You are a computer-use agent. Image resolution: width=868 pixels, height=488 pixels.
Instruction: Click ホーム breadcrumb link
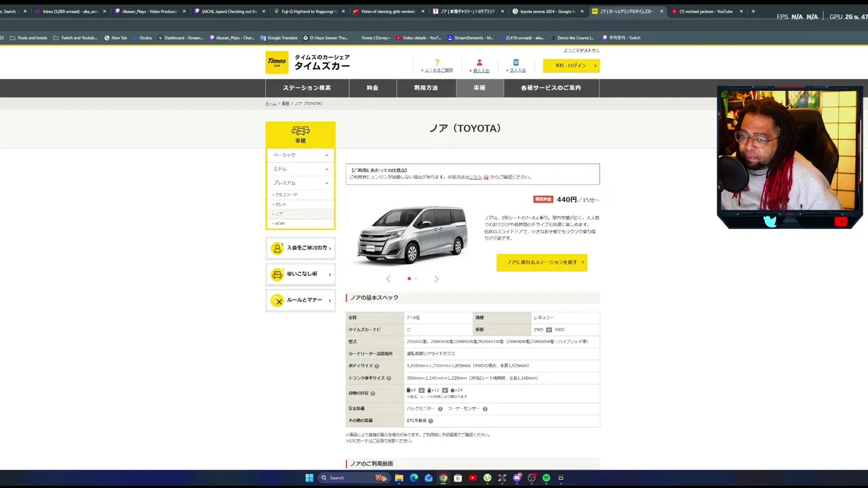click(x=271, y=104)
